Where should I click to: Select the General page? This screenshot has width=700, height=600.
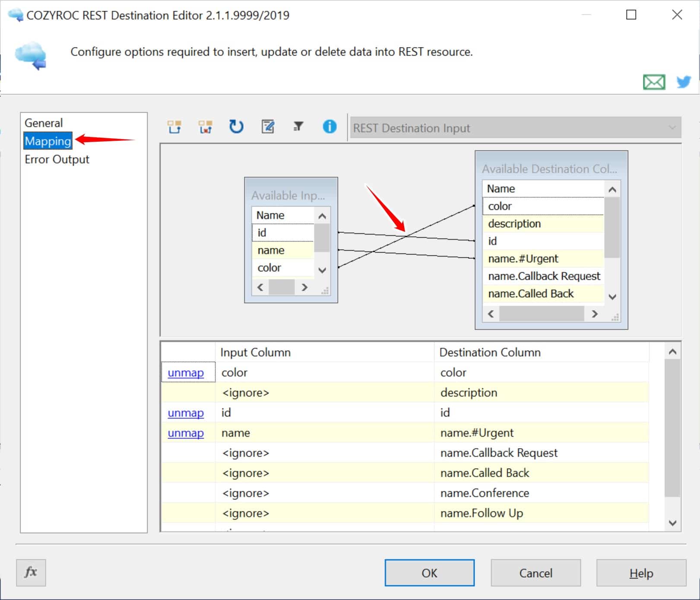click(x=44, y=123)
